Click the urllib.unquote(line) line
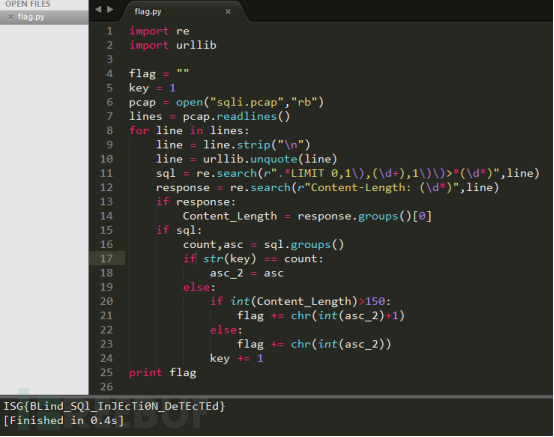 pyautogui.click(x=247, y=159)
